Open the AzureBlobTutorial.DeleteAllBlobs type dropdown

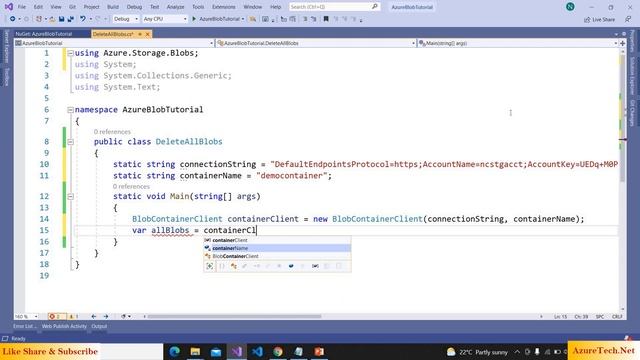point(316,43)
